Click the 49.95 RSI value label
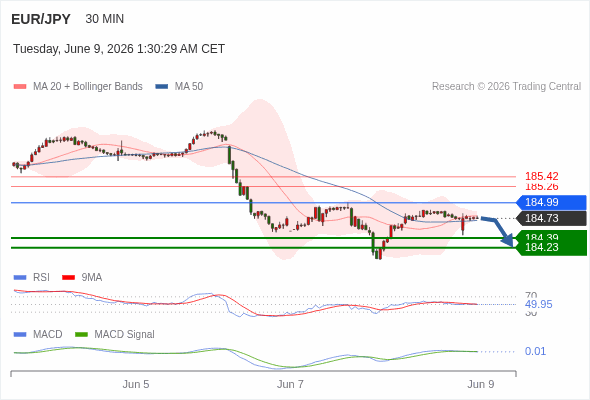Image resolution: width=590 pixels, height=400 pixels. [x=538, y=304]
